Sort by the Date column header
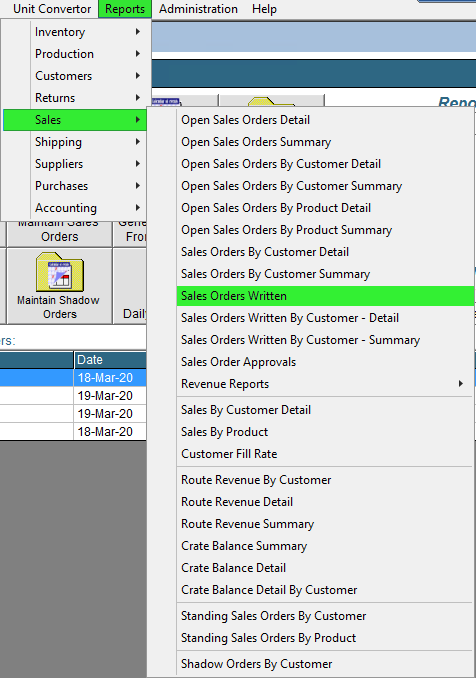Image resolution: width=476 pixels, height=678 pixels. pos(110,360)
